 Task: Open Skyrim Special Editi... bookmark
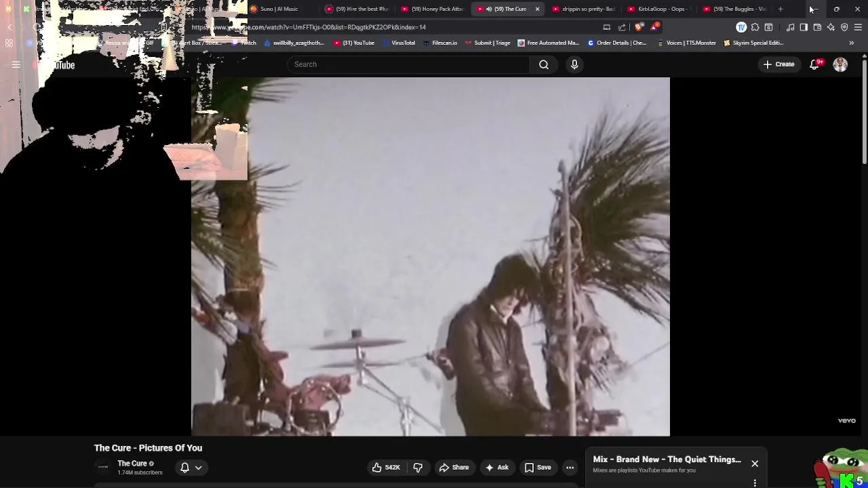753,43
